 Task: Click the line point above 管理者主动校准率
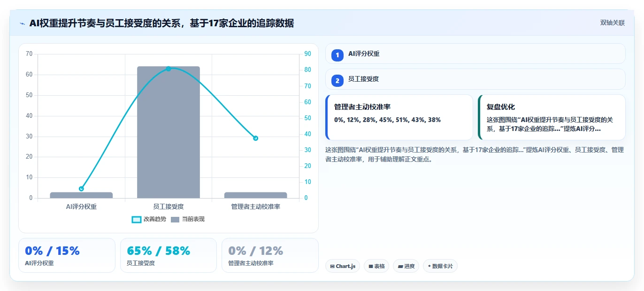pyautogui.click(x=255, y=138)
